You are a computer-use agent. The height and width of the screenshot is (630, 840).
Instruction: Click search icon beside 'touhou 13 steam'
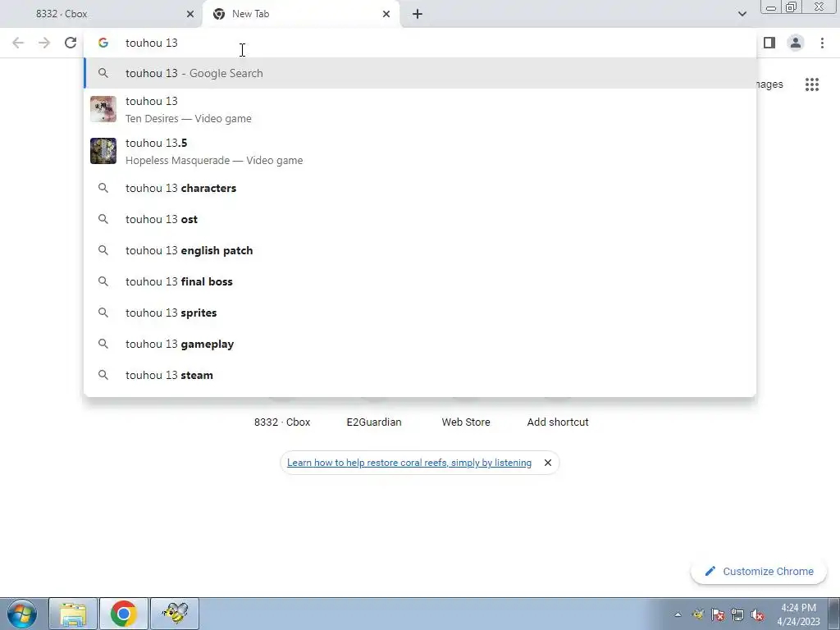tap(103, 374)
